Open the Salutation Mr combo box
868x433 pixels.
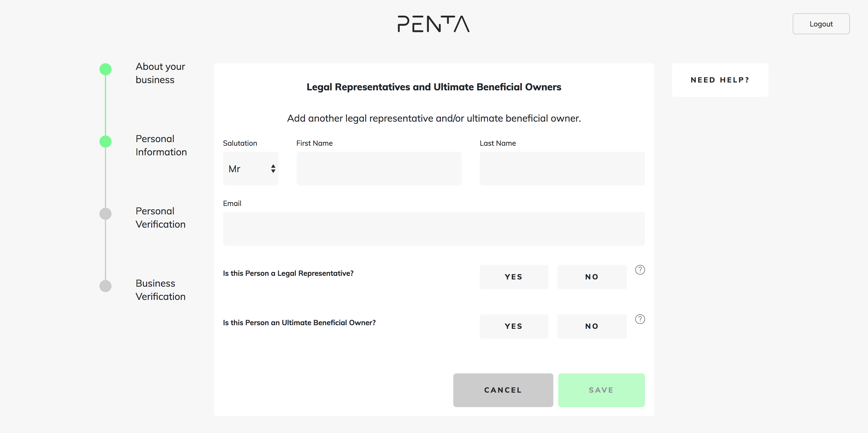pyautogui.click(x=250, y=169)
